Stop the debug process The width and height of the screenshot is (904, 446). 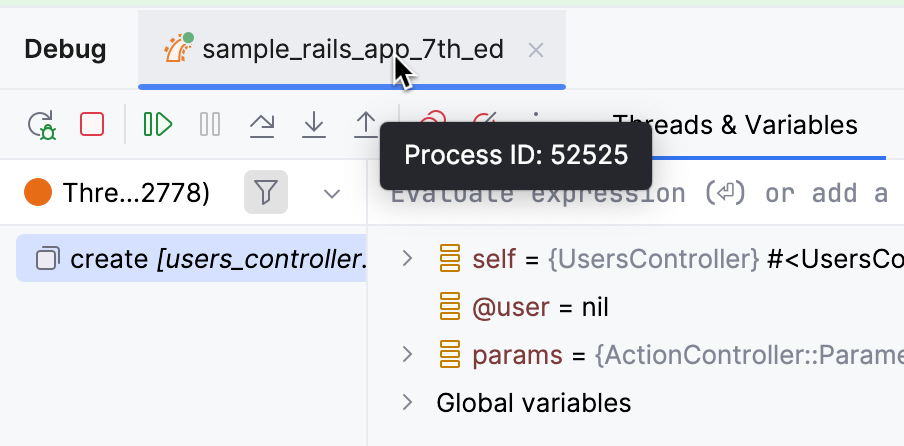point(92,124)
